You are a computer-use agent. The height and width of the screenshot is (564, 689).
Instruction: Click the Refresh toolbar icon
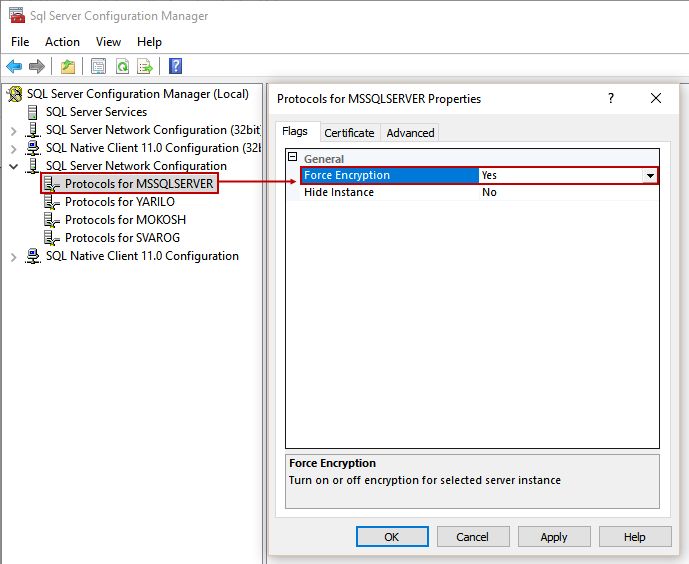[x=122, y=66]
